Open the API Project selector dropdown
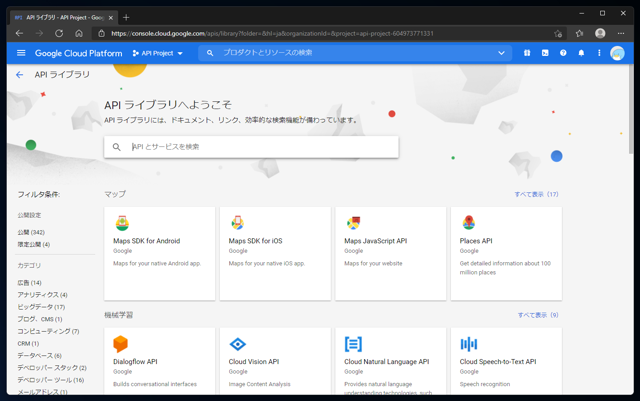The image size is (640, 401). (158, 53)
